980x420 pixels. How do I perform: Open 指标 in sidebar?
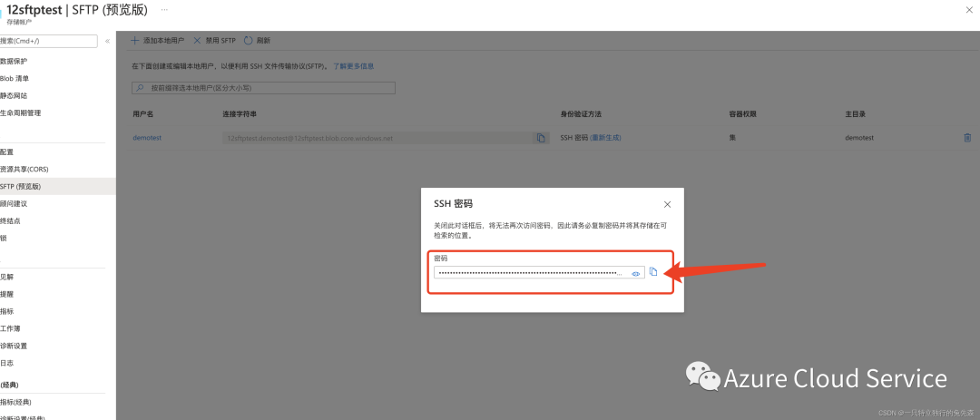pyautogui.click(x=7, y=311)
